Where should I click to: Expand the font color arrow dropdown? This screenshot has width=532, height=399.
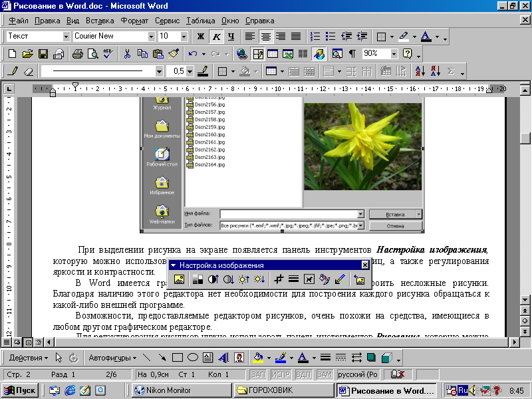(437, 37)
